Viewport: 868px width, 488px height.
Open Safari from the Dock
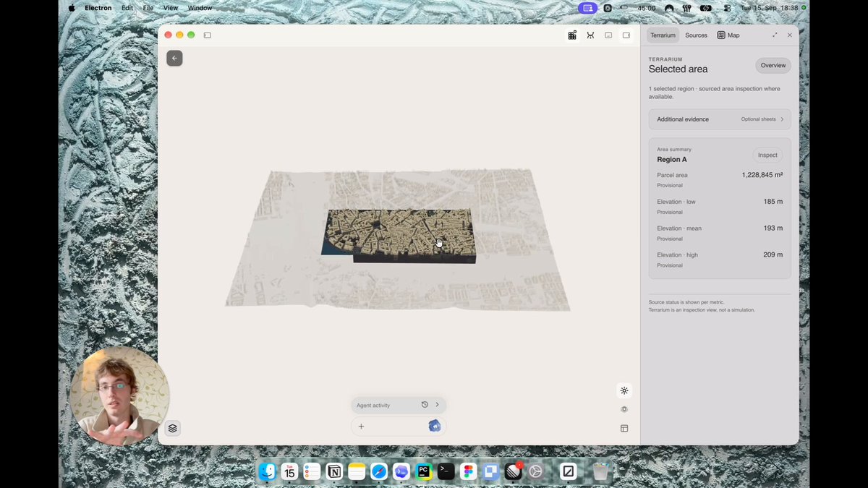coord(379,471)
